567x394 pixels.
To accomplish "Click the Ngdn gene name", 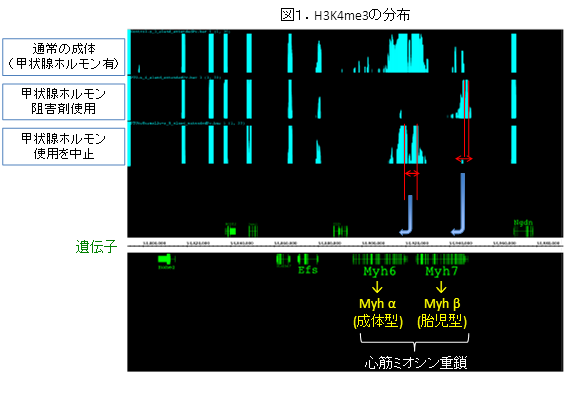I will pyautogui.click(x=523, y=222).
